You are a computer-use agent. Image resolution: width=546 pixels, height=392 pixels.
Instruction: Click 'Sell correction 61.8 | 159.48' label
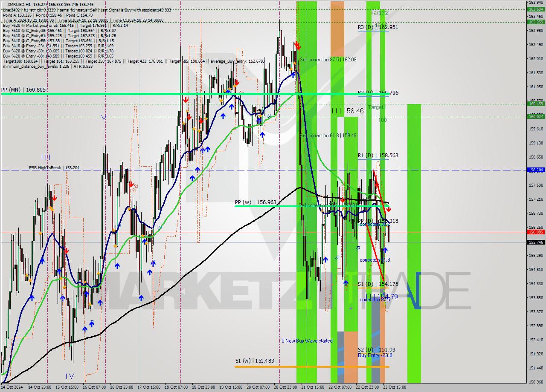(x=328, y=135)
